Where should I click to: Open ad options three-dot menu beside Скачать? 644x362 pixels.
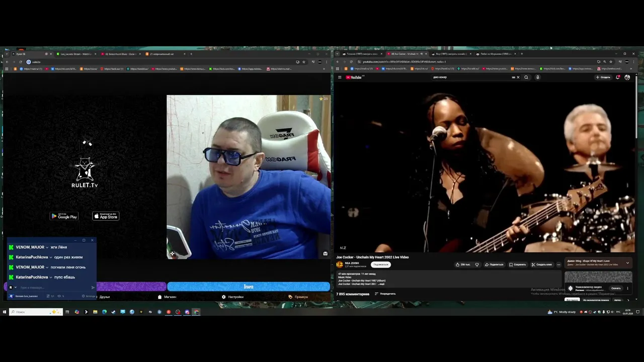(627, 288)
